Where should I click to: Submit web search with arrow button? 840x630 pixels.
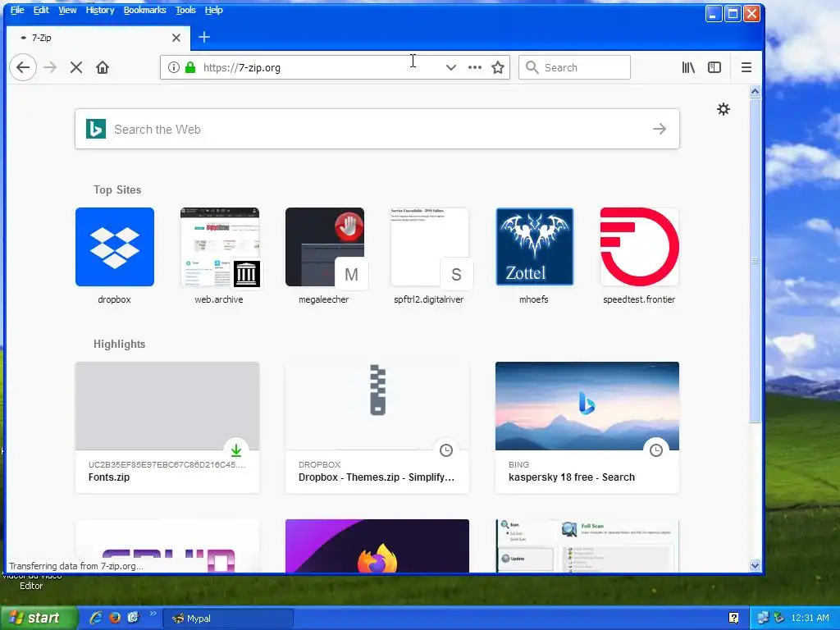click(x=660, y=129)
